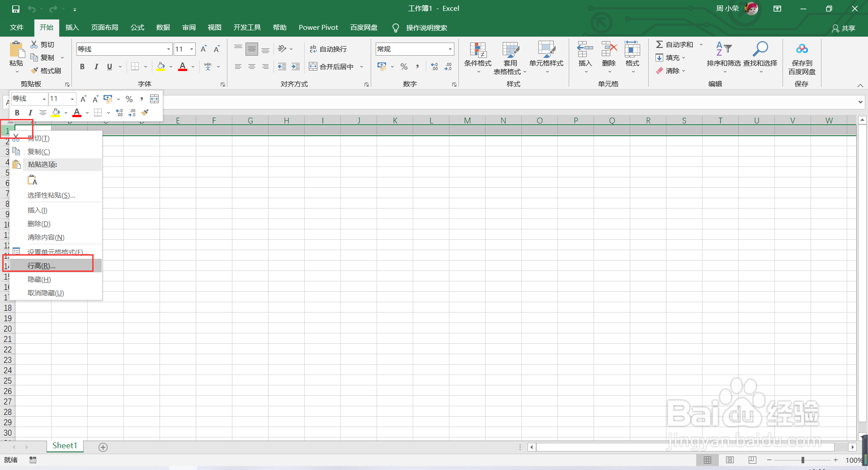The image size is (868, 470).
Task: Select Row Height (行高) in context menu
Action: (x=56, y=266)
